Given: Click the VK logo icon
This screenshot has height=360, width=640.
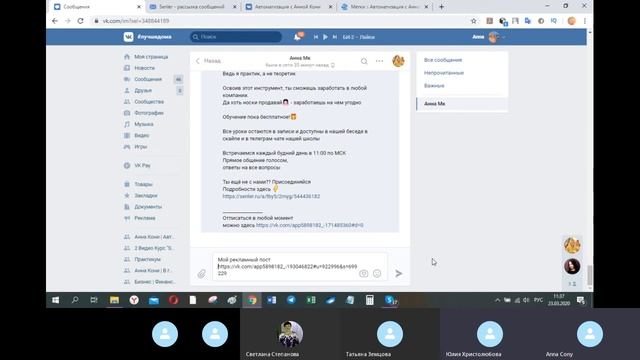Looking at the screenshot, I should tap(128, 37).
